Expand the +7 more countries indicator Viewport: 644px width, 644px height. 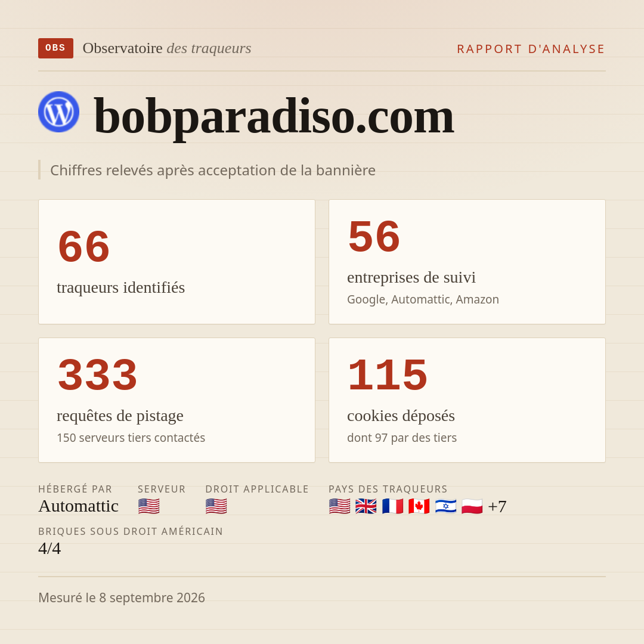click(497, 506)
